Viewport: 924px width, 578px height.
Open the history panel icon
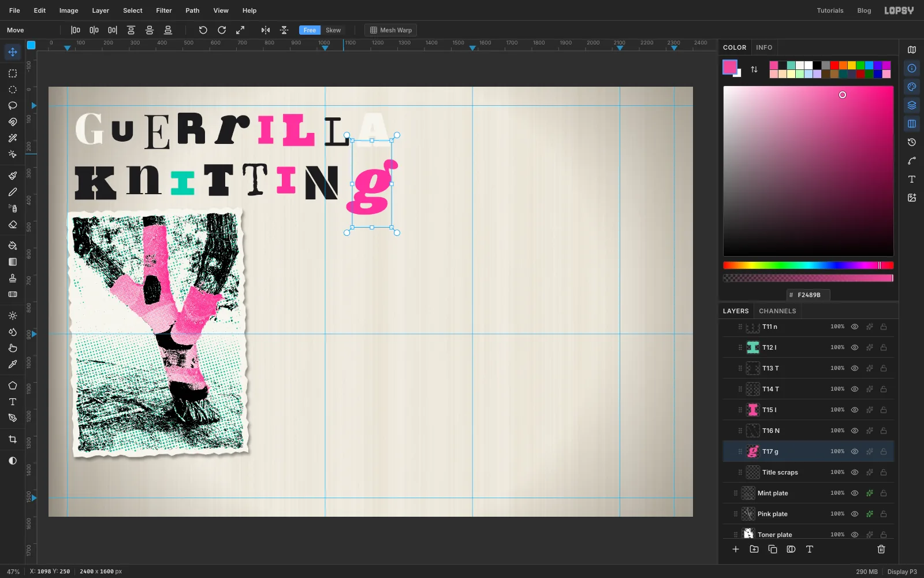pos(912,142)
